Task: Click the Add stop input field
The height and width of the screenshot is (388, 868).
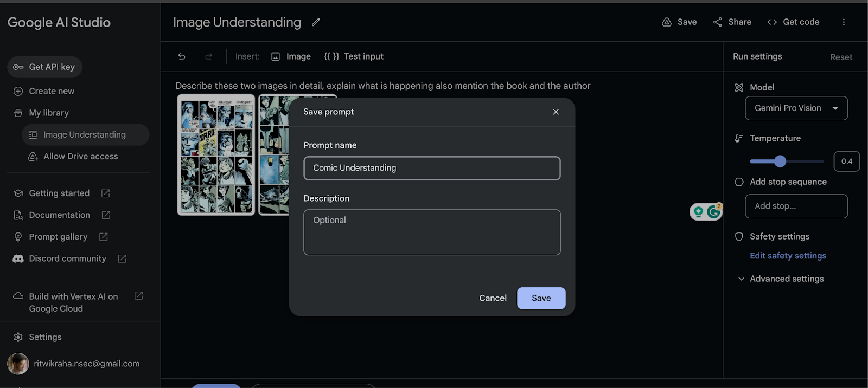Action: tap(796, 206)
